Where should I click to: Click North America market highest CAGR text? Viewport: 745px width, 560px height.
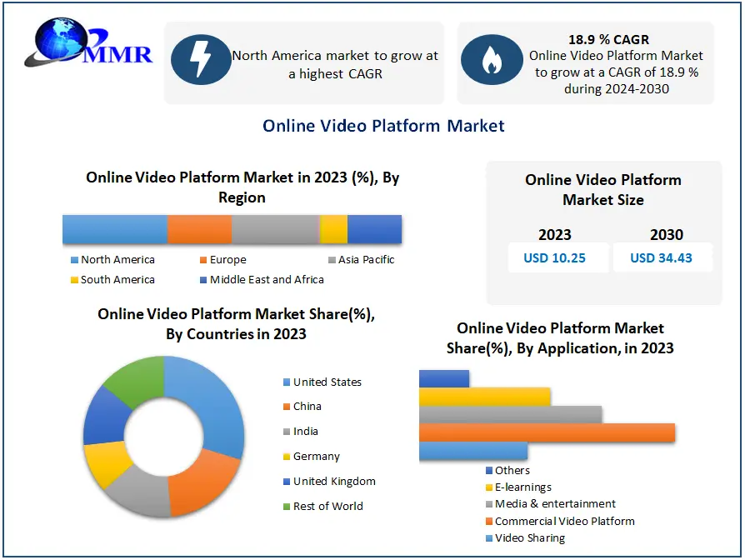[335, 65]
